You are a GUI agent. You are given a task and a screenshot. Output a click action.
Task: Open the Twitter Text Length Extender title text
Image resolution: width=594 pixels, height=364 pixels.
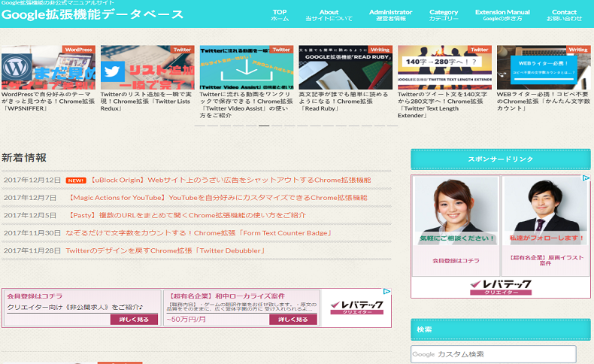point(443,105)
